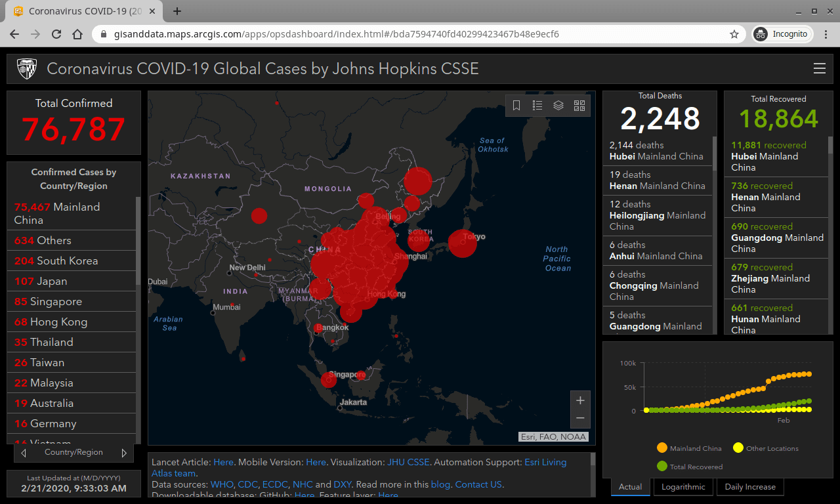This screenshot has height=504, width=840.
Task: Switch to the Actual chart tab
Action: pos(631,487)
